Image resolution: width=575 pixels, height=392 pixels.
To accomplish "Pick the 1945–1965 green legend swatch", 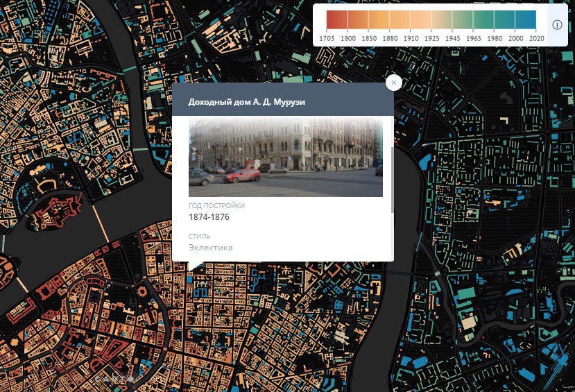I will (463, 19).
